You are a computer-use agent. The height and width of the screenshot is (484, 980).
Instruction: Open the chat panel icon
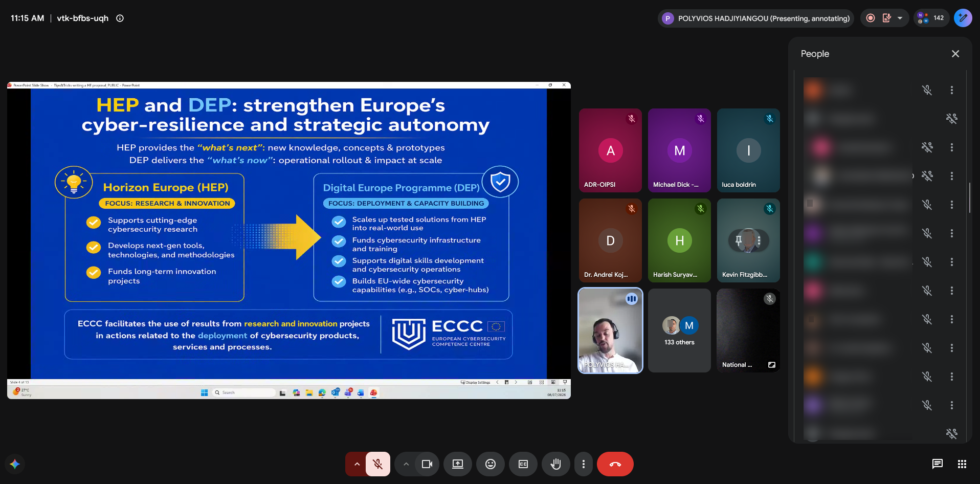click(937, 464)
